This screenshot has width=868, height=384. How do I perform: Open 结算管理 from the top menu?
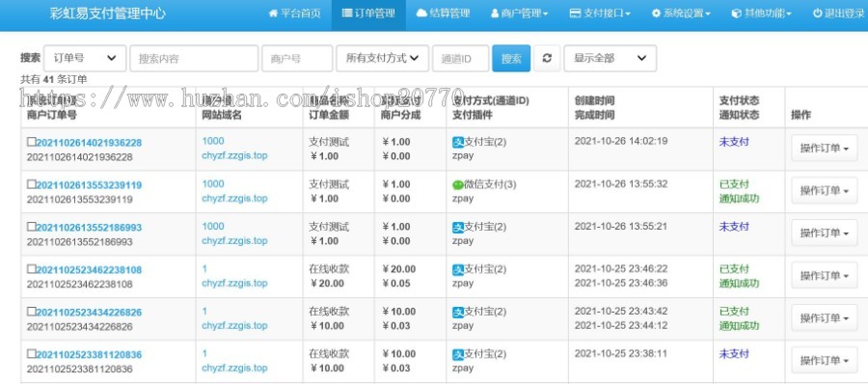(443, 14)
